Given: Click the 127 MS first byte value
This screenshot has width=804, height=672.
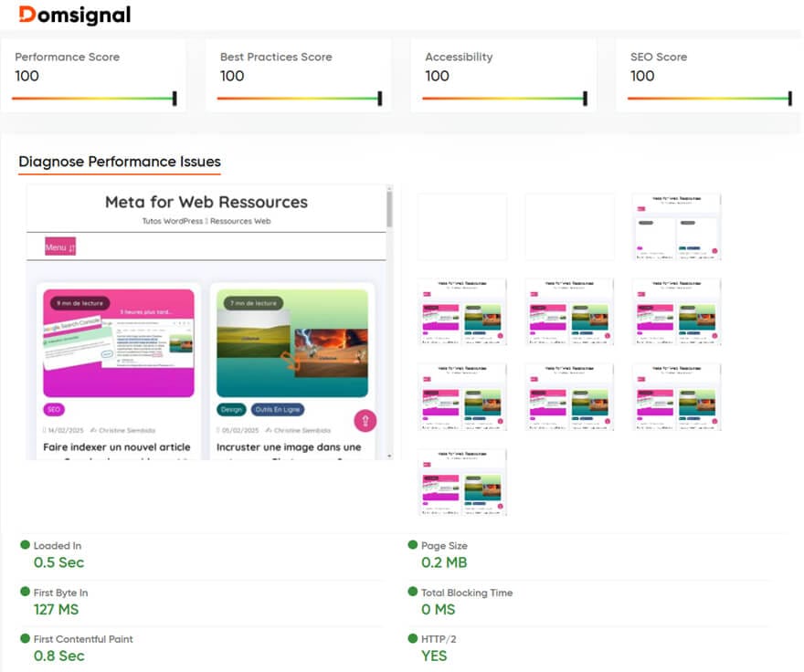Looking at the screenshot, I should click(x=56, y=610).
